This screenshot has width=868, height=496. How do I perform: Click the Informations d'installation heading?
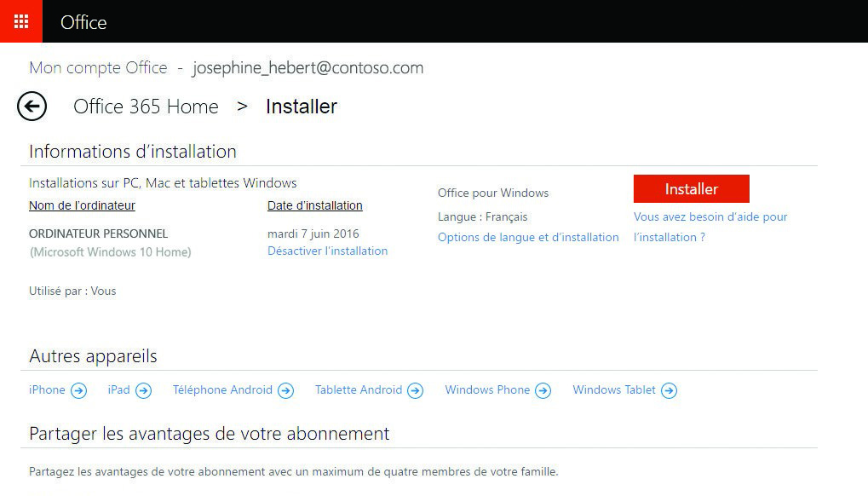133,151
